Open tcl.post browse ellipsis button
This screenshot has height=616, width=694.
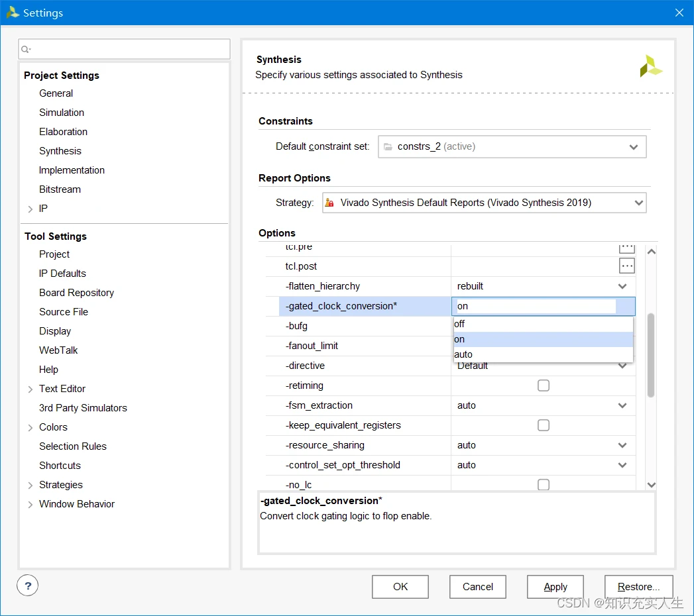coord(626,266)
